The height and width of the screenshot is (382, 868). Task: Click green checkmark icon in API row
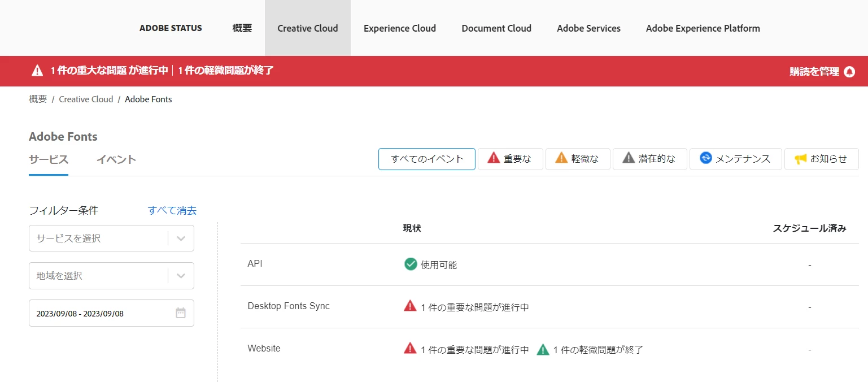pos(411,264)
